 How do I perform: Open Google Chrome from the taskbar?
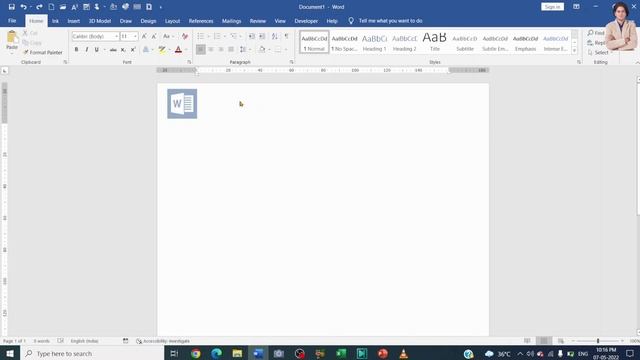196,353
